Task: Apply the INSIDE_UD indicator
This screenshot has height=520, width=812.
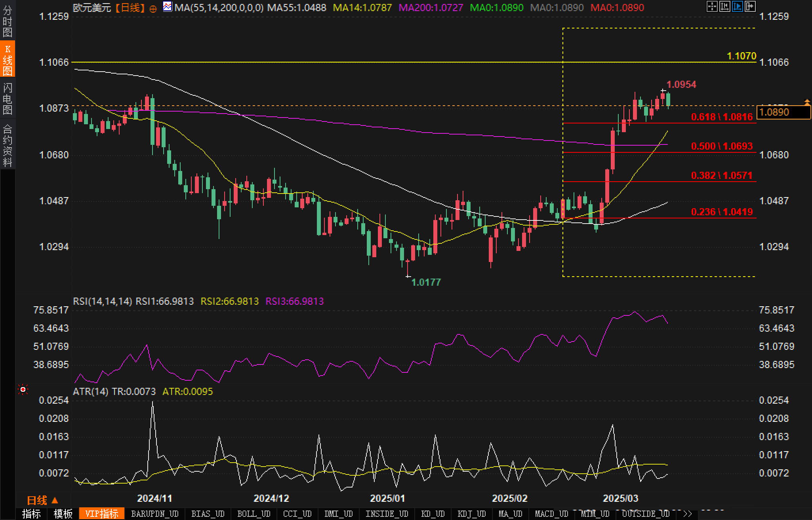Action: pos(387,514)
